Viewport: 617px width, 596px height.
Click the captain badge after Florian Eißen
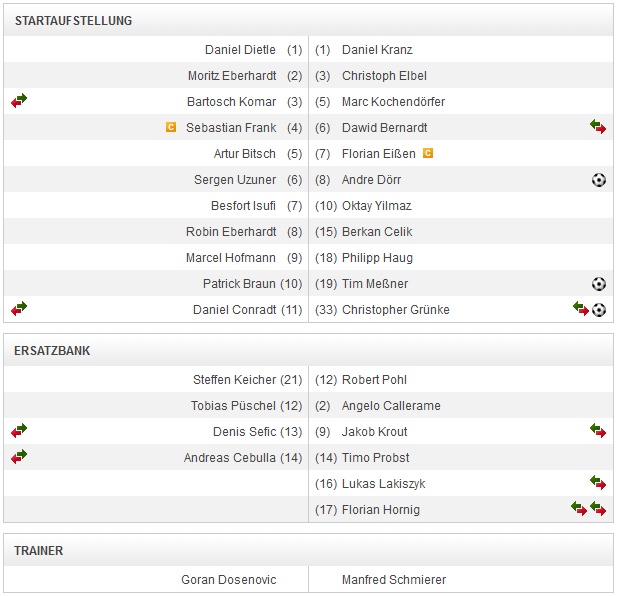click(427, 153)
